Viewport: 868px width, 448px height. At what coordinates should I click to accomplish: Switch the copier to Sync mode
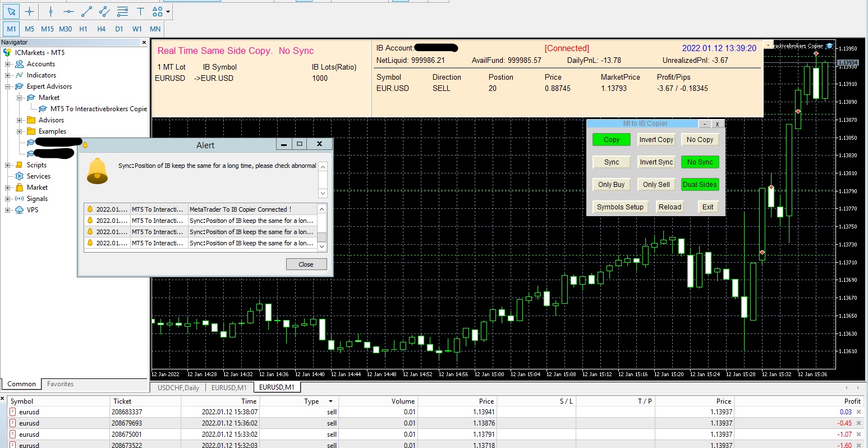(x=611, y=162)
